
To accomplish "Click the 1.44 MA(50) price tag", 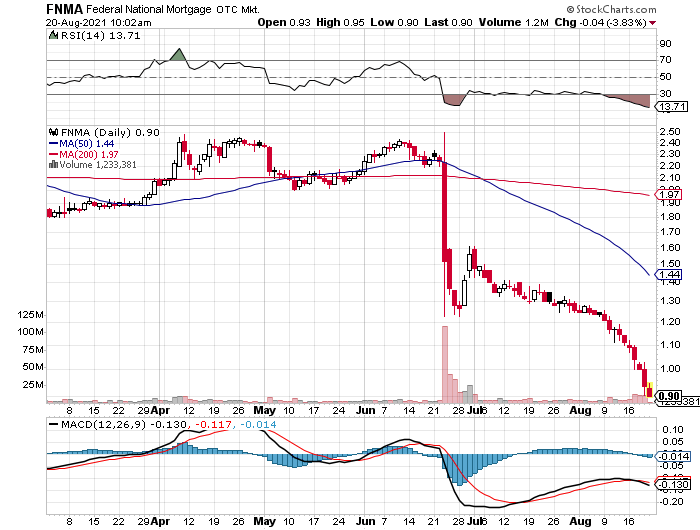I will point(668,274).
